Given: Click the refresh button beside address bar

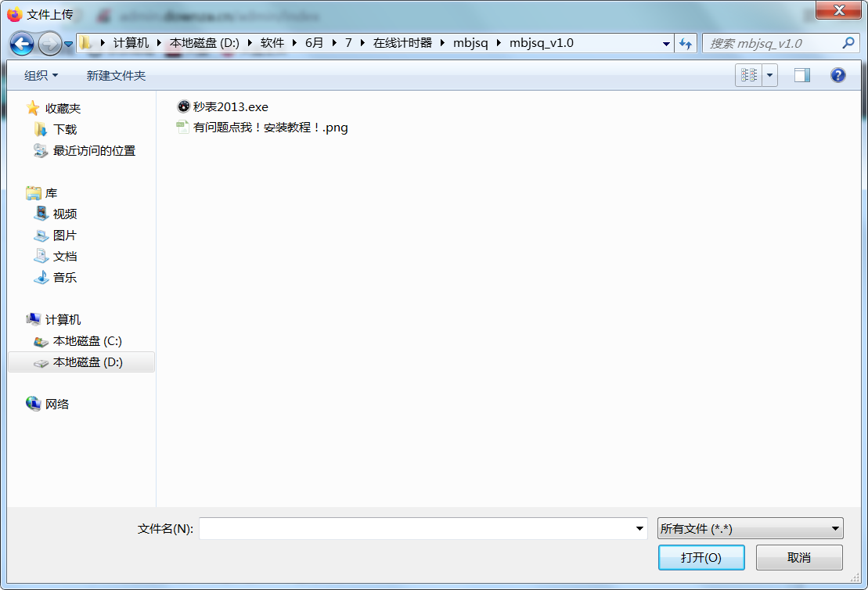Looking at the screenshot, I should pos(686,44).
